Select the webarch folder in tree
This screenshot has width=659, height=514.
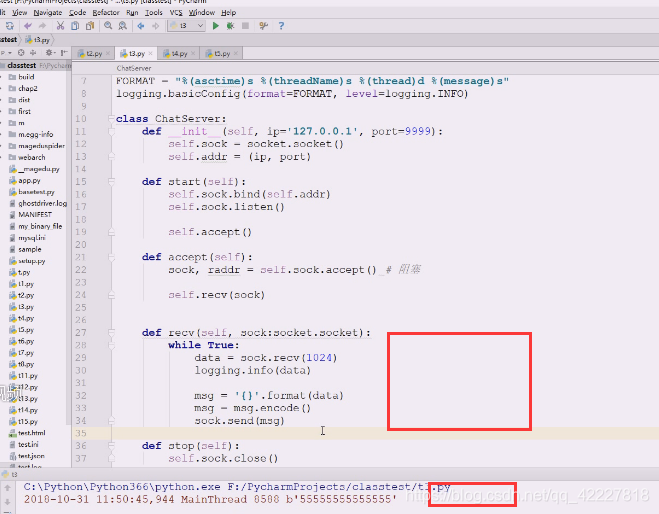[32, 157]
